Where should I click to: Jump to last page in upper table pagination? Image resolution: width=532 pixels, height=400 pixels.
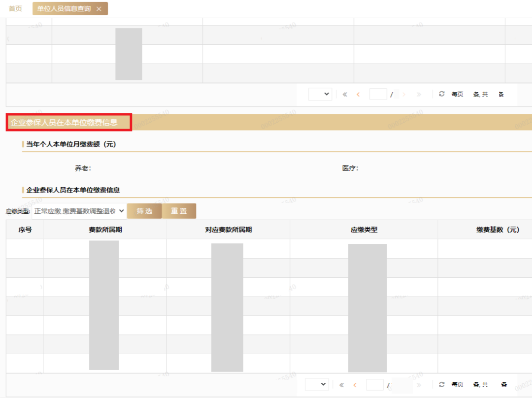[x=419, y=95]
